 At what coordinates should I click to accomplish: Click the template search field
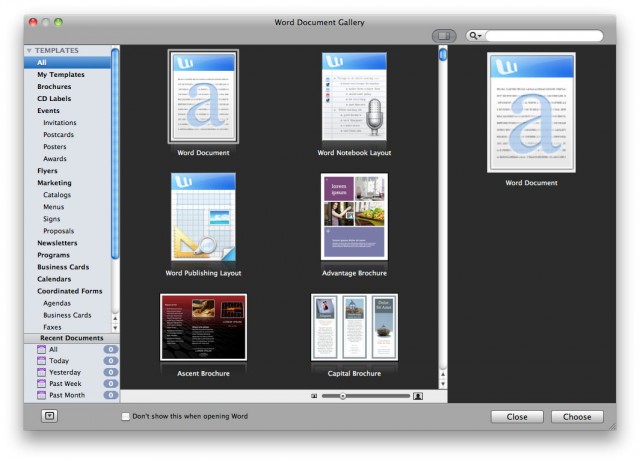click(x=544, y=36)
